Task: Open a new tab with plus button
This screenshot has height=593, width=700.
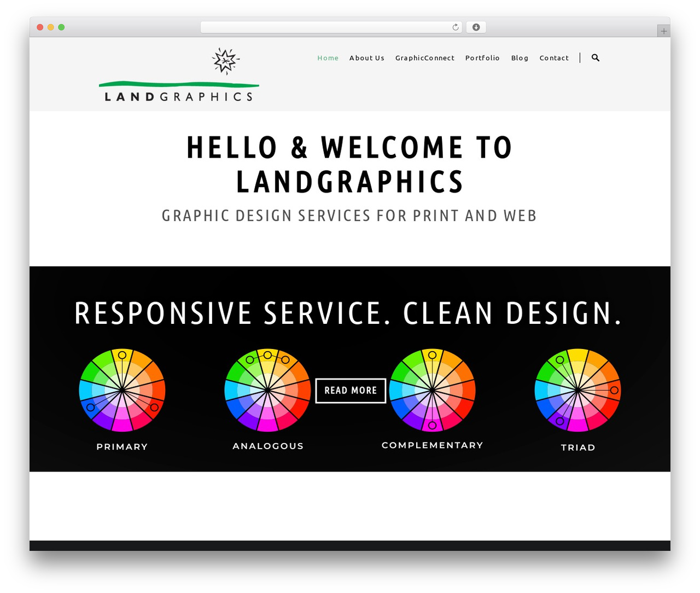Action: 664,31
